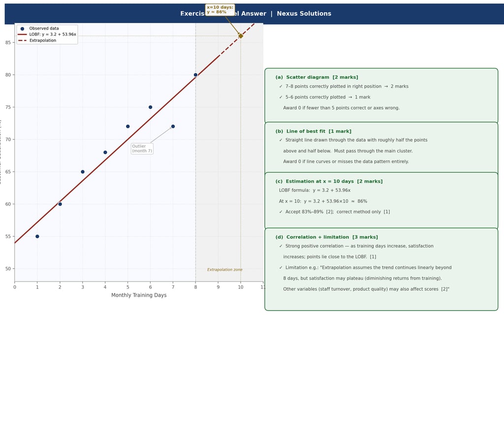Click 'Strong positive correlation' marking line
The width and height of the screenshot is (504, 438).
[x=356, y=246]
